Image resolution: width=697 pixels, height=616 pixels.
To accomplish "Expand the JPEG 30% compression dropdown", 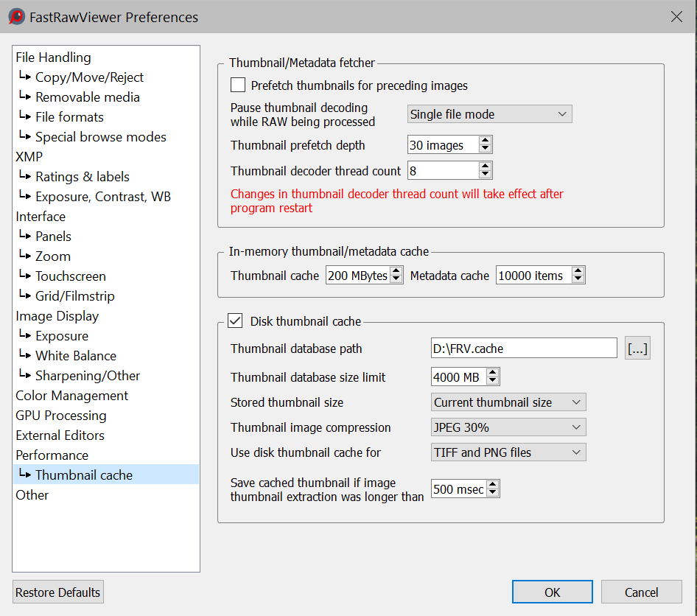I will coord(508,427).
